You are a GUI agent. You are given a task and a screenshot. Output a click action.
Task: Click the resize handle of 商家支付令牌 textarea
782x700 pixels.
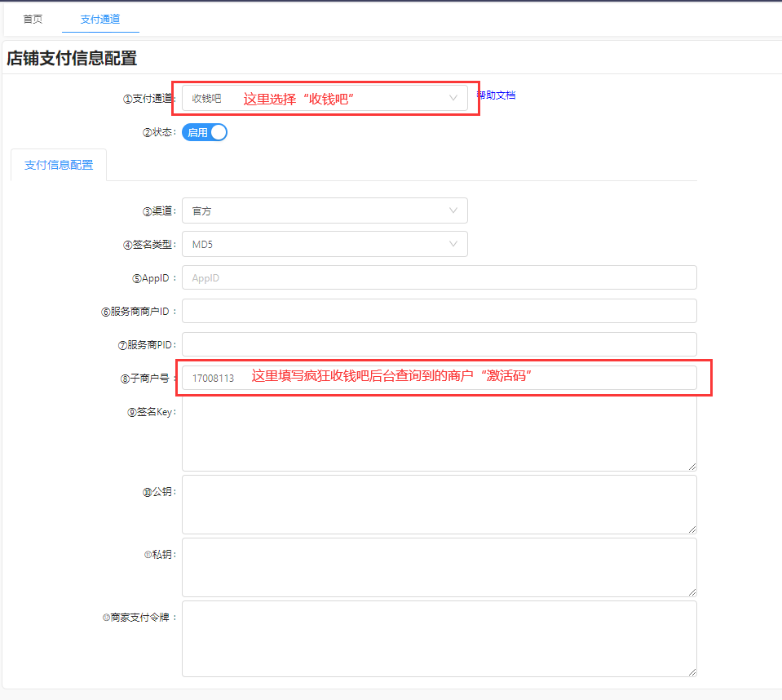[x=692, y=672]
